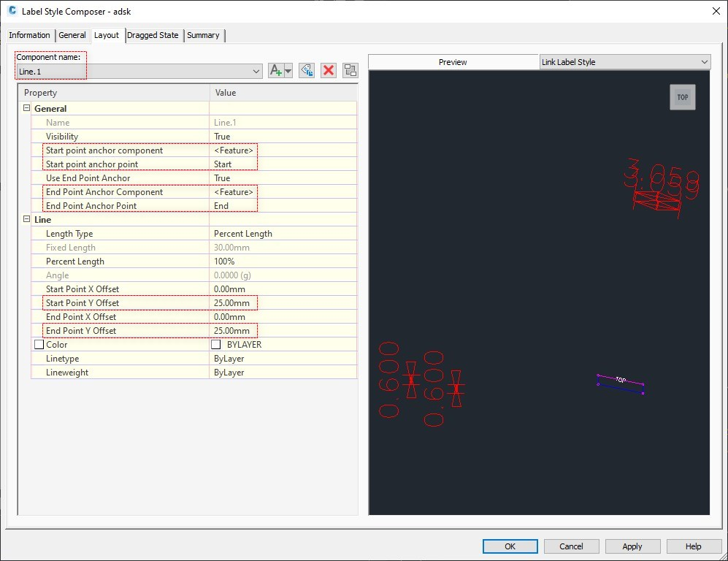Click the BYLAYER color swatch

pyautogui.click(x=216, y=345)
